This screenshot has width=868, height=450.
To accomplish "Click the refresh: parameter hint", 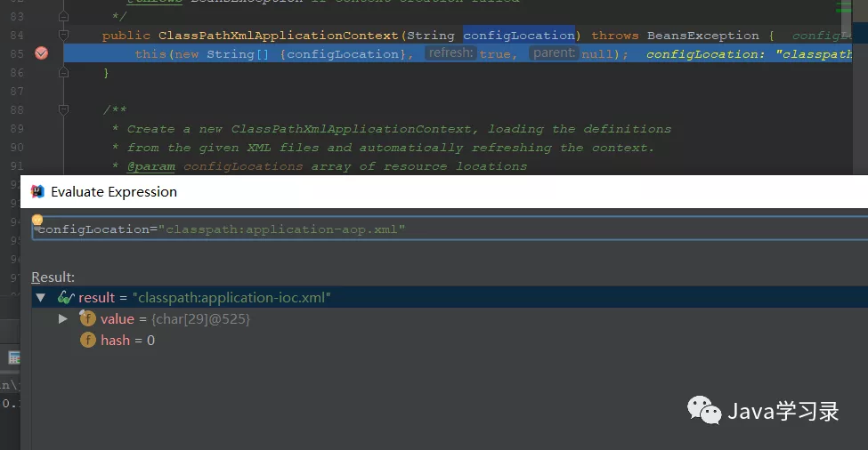I will point(450,52).
